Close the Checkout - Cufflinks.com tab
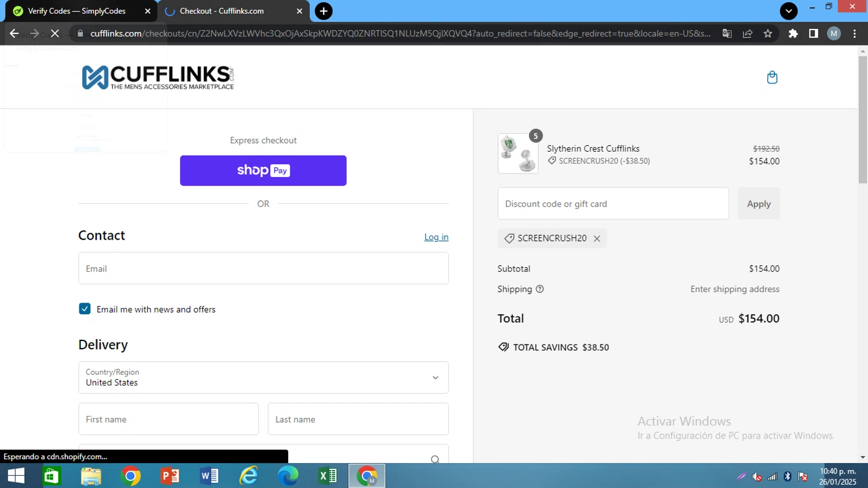868x488 pixels. click(299, 11)
